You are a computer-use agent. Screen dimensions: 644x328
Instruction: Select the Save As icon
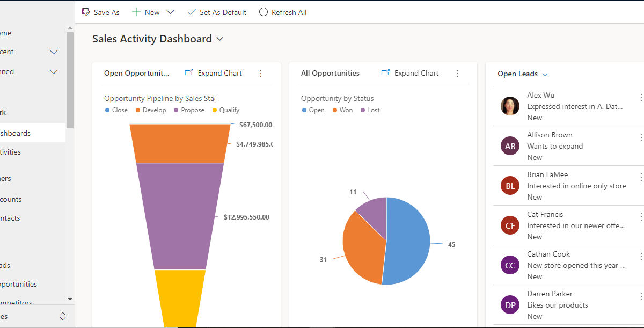86,12
